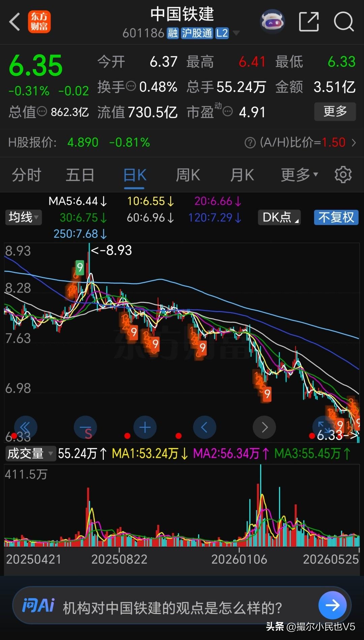
Task: Open the 均线 indicator dropdown
Action: (x=24, y=217)
